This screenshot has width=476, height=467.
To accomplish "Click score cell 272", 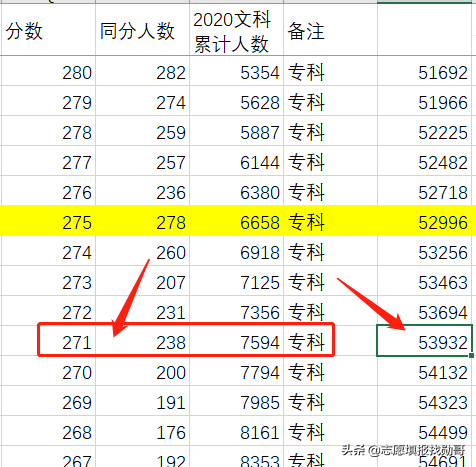I will (x=48, y=311).
